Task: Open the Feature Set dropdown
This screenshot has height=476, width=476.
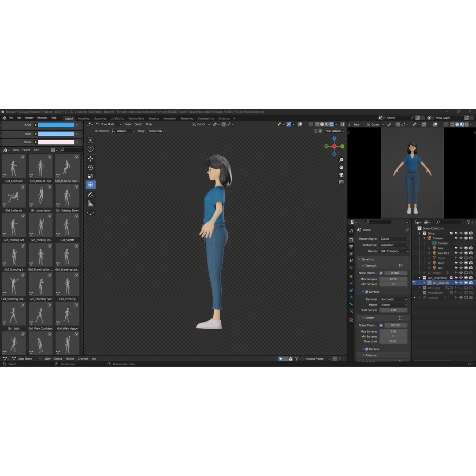Action: point(394,245)
